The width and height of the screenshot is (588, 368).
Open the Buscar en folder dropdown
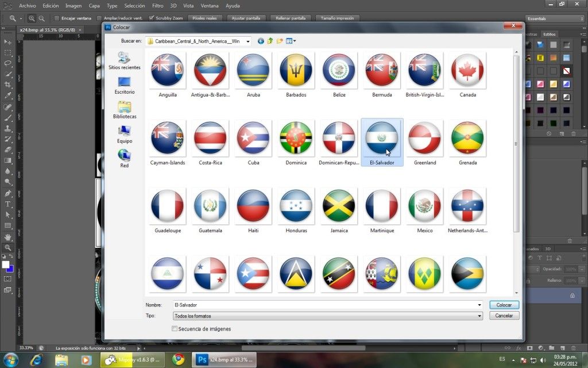pyautogui.click(x=248, y=41)
